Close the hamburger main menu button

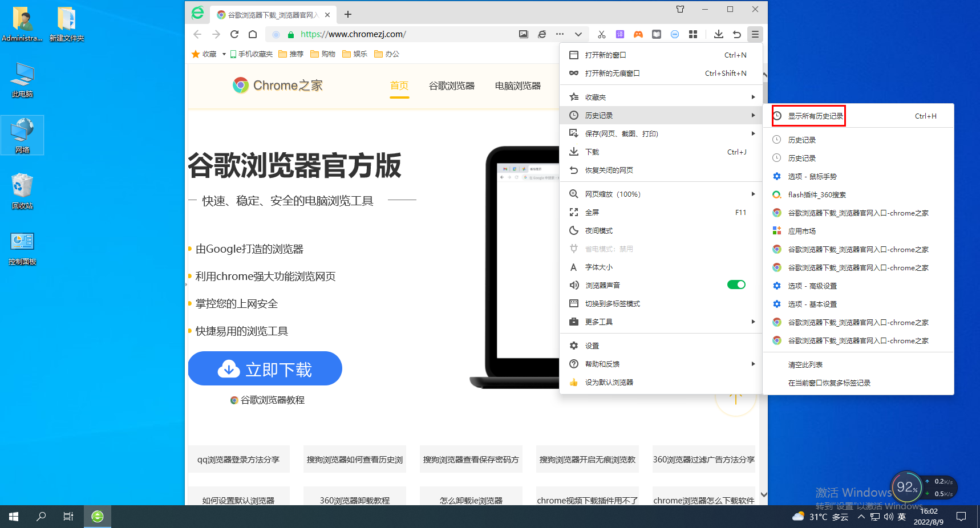755,34
